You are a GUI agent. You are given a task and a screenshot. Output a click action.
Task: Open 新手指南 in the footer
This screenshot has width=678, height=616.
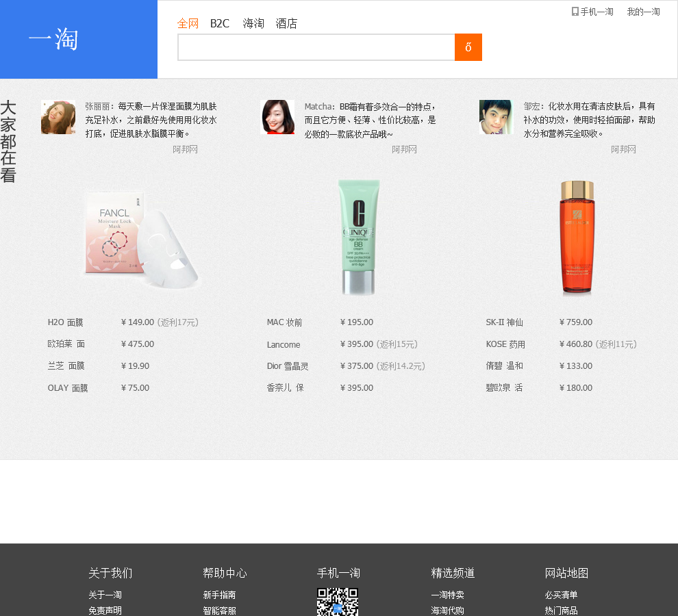[219, 595]
